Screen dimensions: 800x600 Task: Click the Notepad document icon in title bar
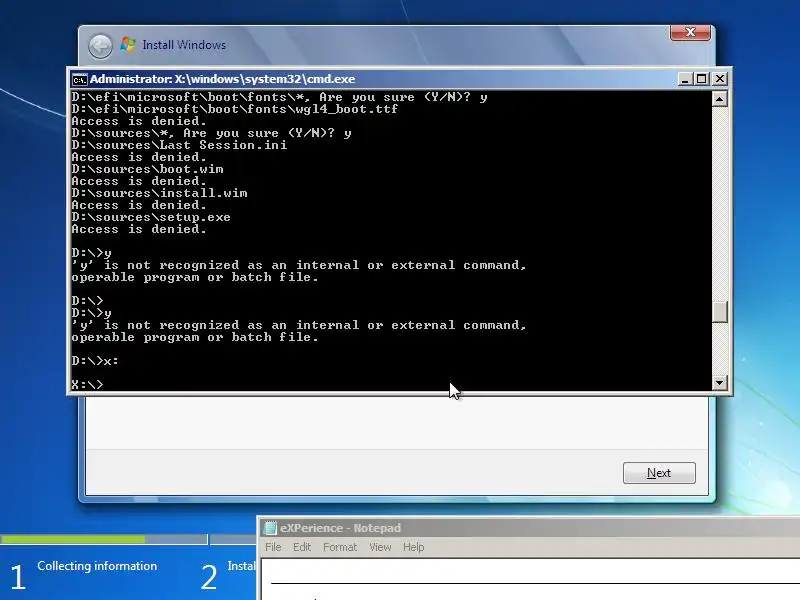click(x=270, y=528)
